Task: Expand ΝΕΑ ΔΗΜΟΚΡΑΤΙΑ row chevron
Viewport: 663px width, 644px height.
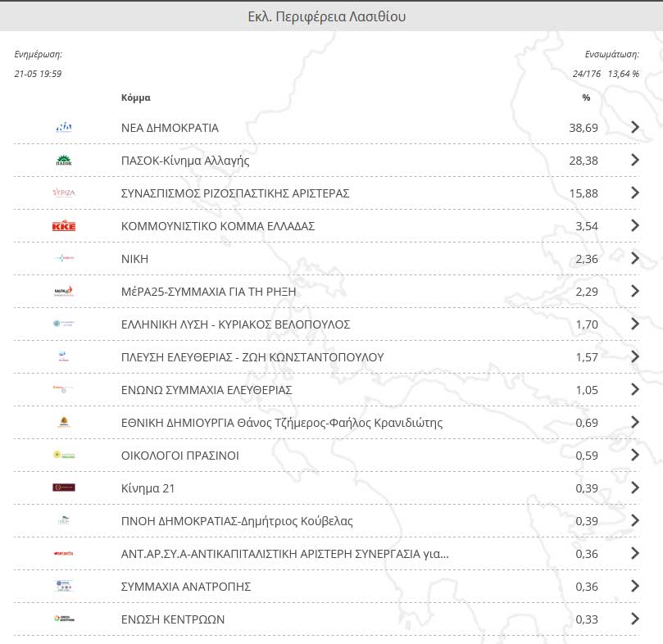Action: point(634,127)
